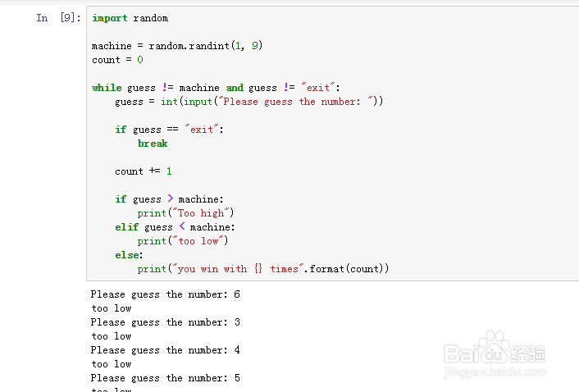Viewport: 579px width, 392px height.
Task: Click the else: line in the code
Action: pyautogui.click(x=129, y=255)
